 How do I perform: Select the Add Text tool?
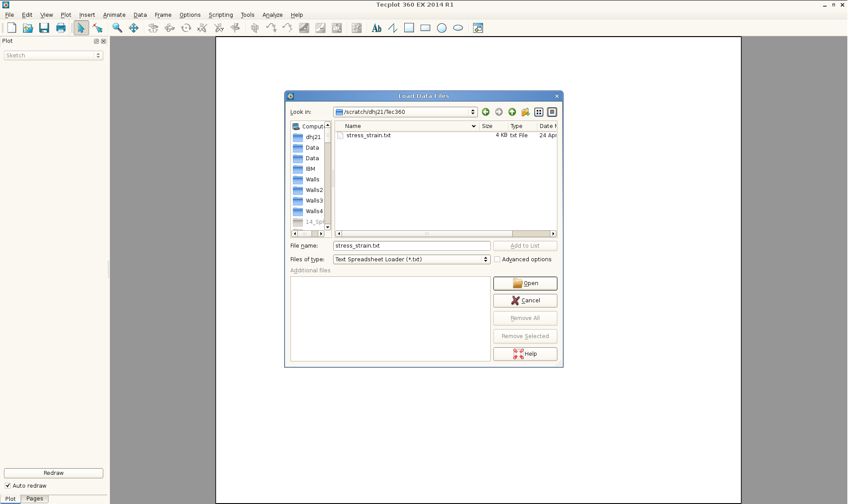(x=376, y=28)
